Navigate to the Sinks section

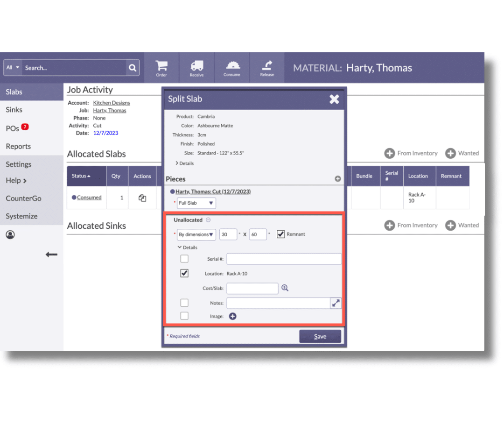(14, 110)
